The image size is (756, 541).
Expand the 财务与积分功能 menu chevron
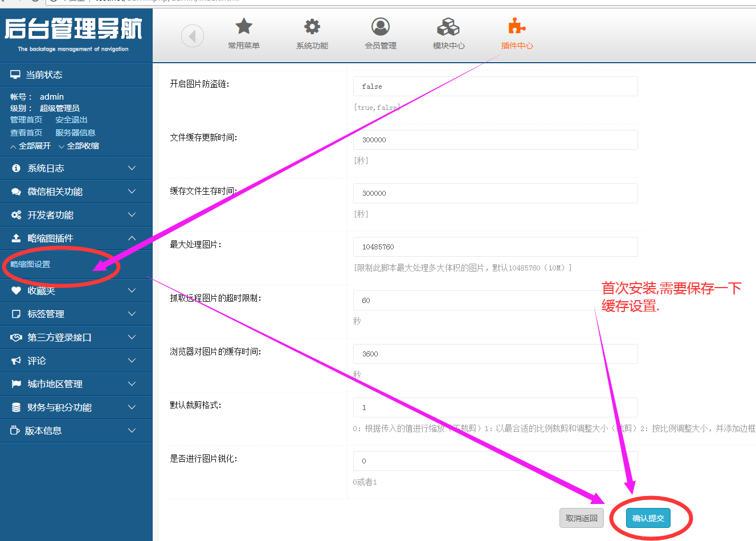pyautogui.click(x=132, y=407)
